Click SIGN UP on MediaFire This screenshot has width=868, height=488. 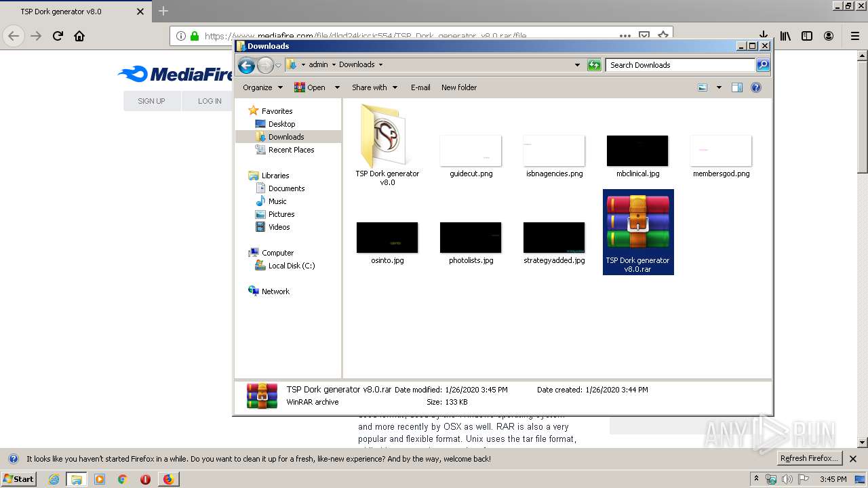151,101
